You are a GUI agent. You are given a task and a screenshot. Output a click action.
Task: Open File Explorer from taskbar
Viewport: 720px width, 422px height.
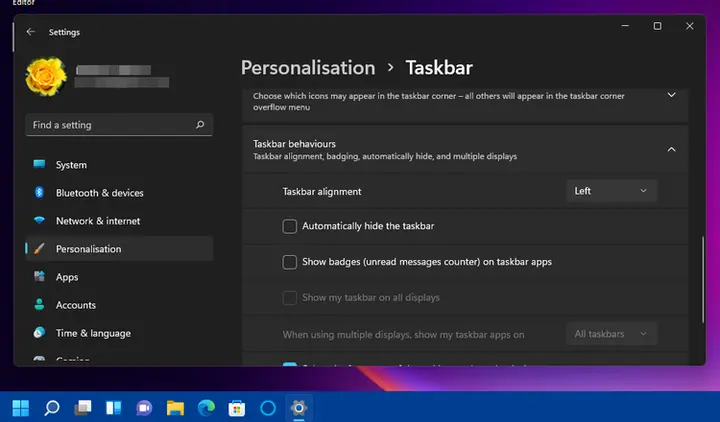click(175, 407)
